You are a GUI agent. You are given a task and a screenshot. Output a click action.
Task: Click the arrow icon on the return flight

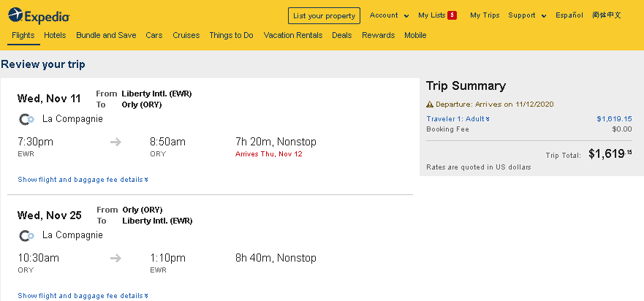coord(115,258)
